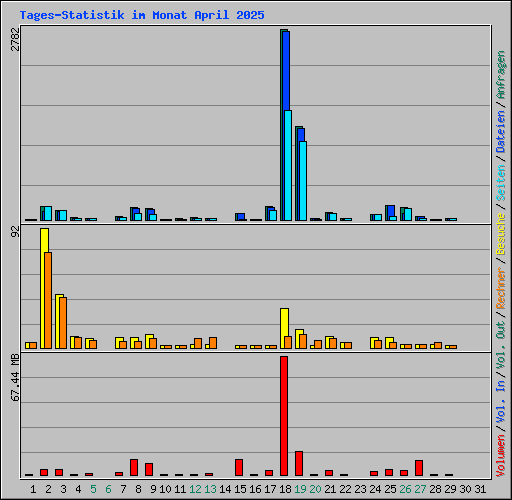The height and width of the screenshot is (500, 512).
Task: Click the orange "Rechner" legend label
Action: [500, 288]
